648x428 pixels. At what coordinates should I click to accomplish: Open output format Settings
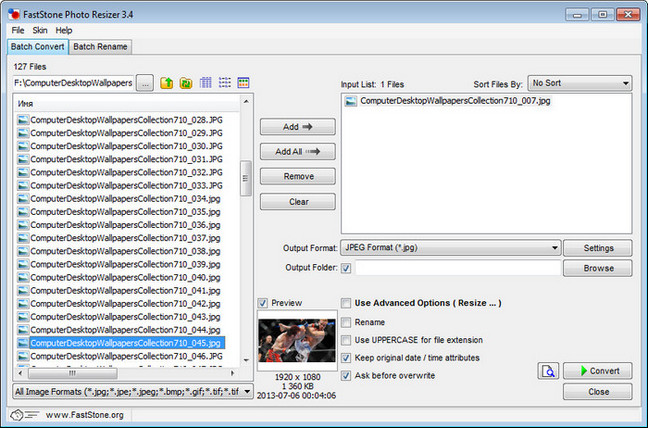tap(598, 248)
